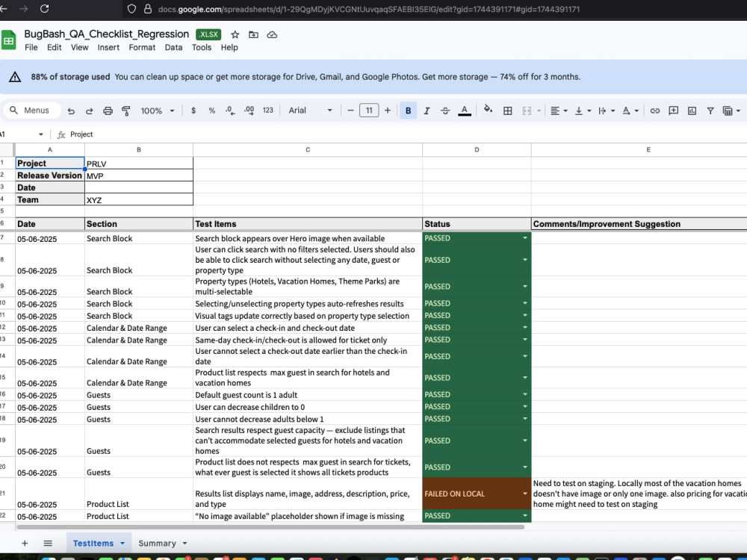
Task: Toggle bold formatting button
Action: (x=409, y=111)
